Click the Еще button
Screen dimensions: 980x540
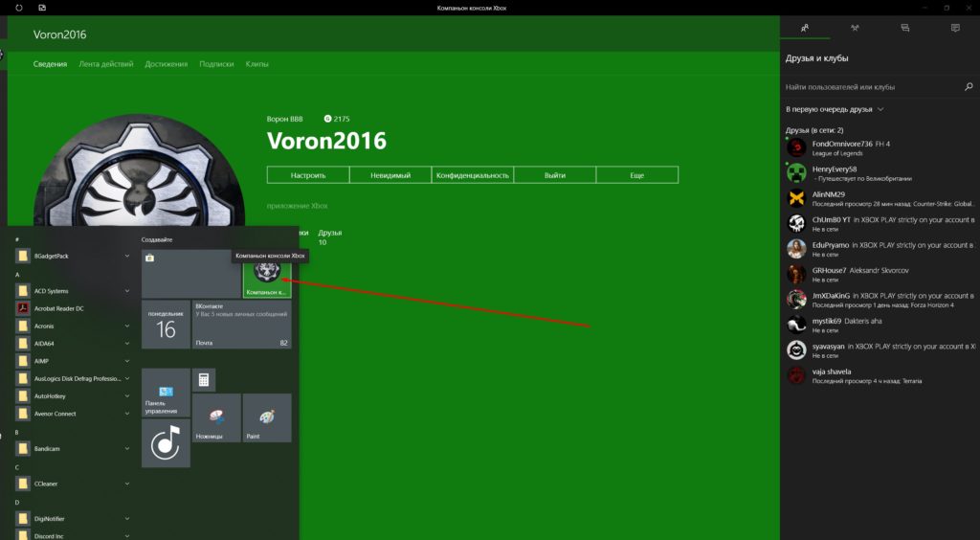click(x=636, y=175)
